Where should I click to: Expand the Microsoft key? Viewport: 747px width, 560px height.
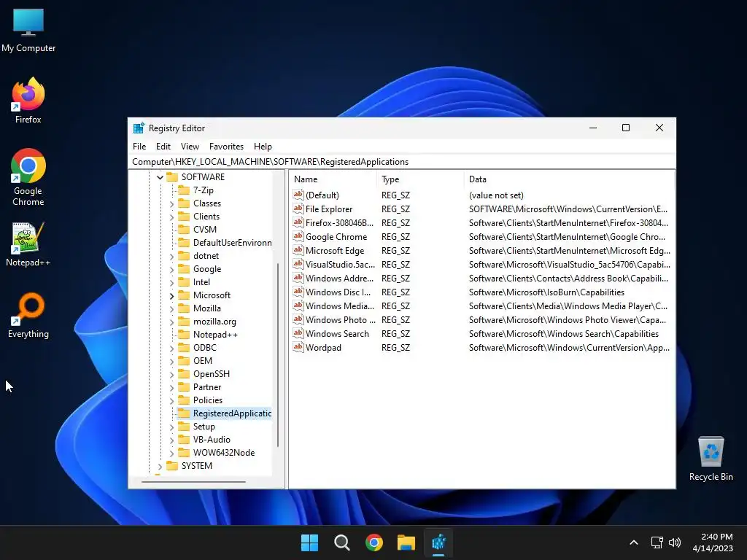coord(172,296)
